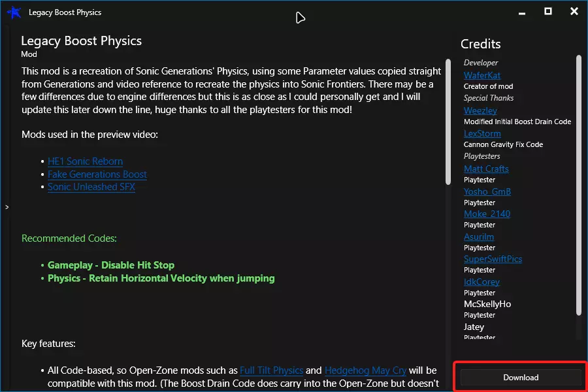Screen dimensions: 588x392
Task: Open the SuperSwiftPics playtester link
Action: (493, 259)
